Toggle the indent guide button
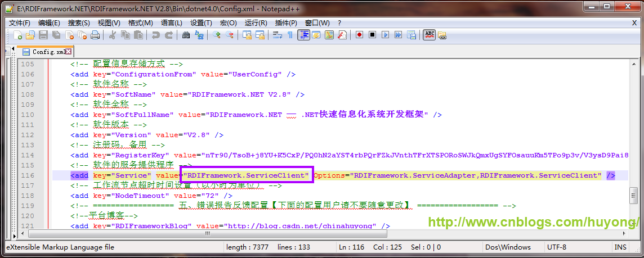 click(303, 35)
